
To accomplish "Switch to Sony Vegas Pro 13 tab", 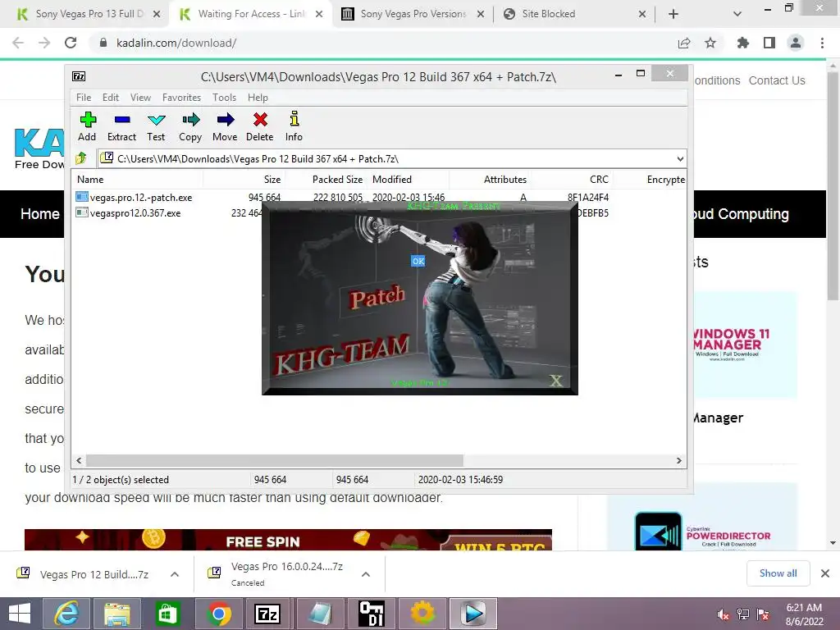I will [89, 14].
